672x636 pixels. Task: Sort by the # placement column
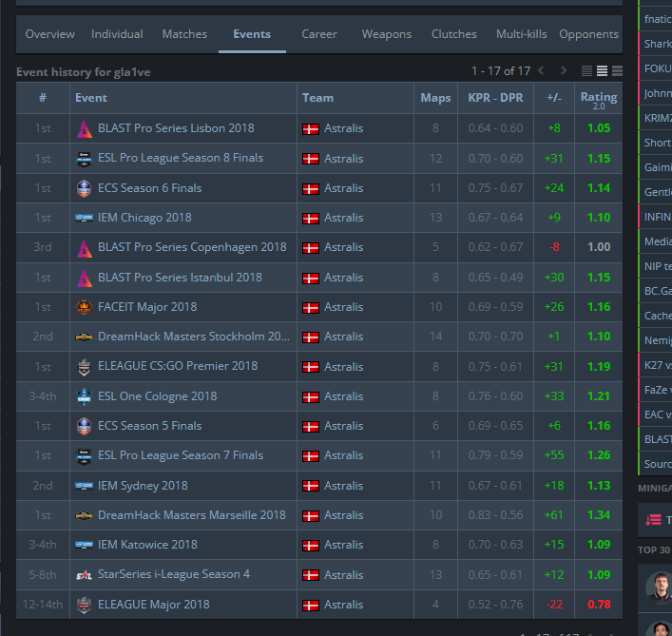click(x=43, y=98)
